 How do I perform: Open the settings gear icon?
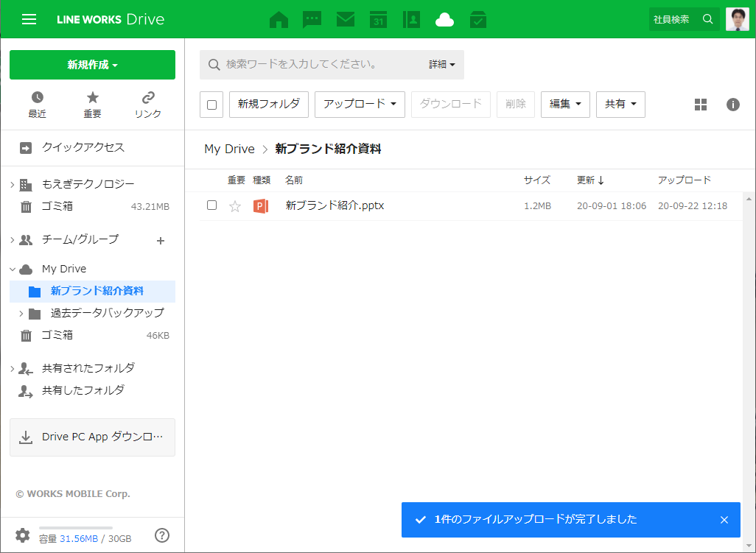[x=23, y=535]
